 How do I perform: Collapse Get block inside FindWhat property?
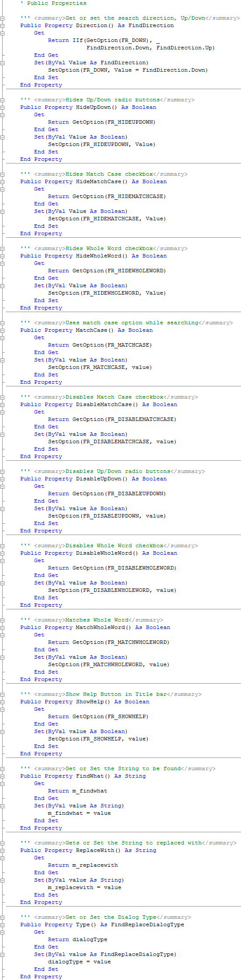pos(3,784)
